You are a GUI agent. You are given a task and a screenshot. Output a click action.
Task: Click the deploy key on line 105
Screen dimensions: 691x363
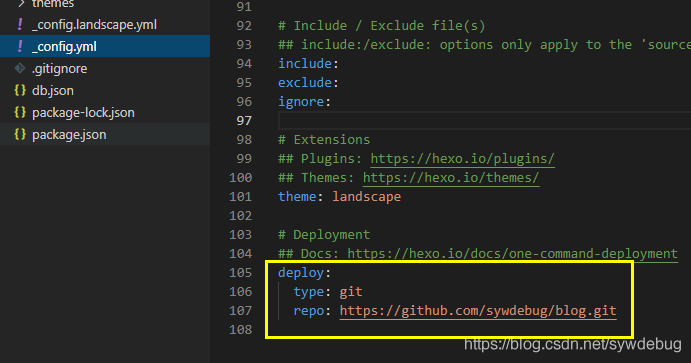tap(301, 273)
